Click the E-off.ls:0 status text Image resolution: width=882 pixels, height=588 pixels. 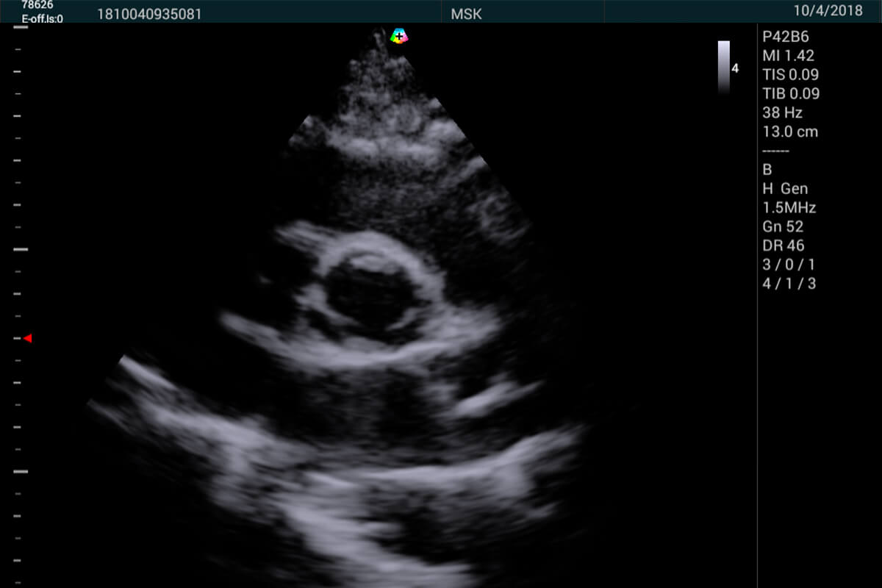[42, 18]
